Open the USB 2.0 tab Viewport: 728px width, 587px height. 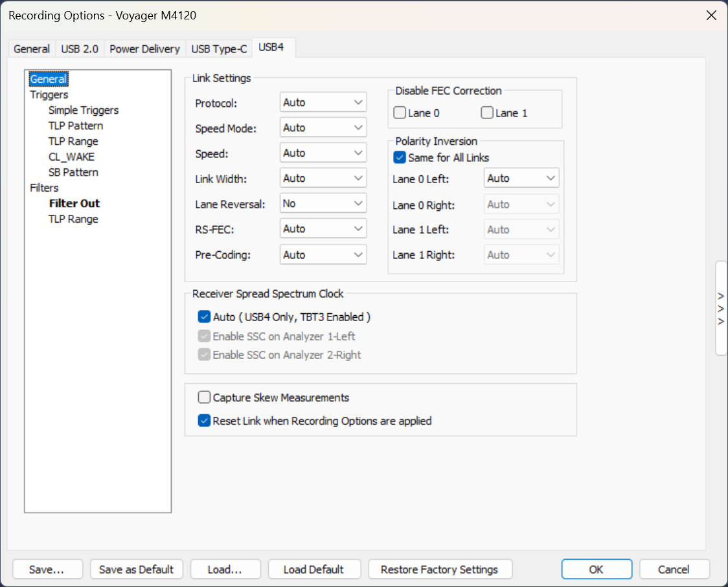[80, 49]
